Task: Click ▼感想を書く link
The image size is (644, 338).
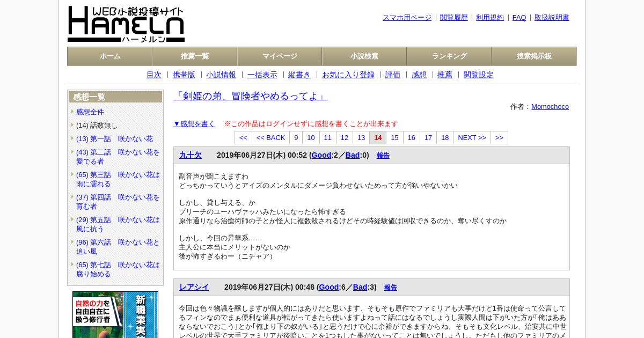Action: [194, 123]
